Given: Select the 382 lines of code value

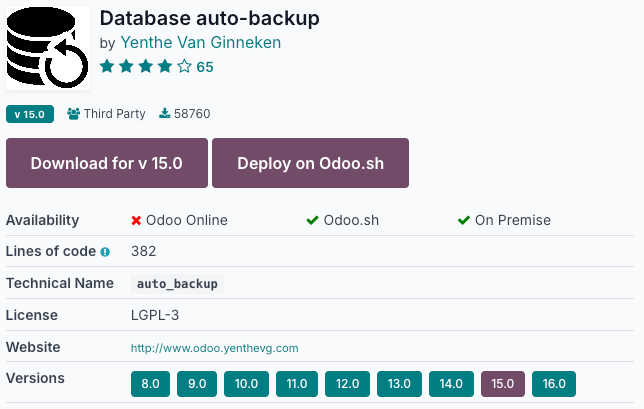Looking at the screenshot, I should pos(144,251).
